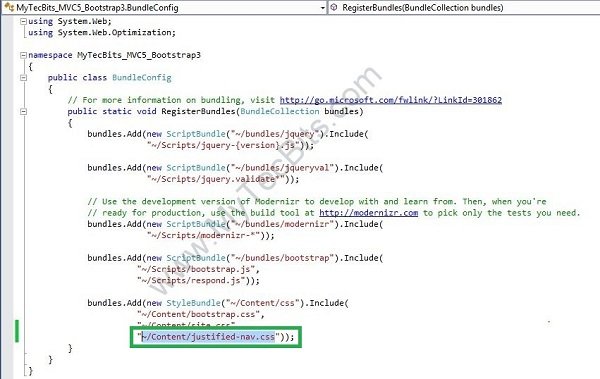Click the "~/Scripts/jquery.validate*" string
The height and width of the screenshot is (379, 600).
pos(216,179)
